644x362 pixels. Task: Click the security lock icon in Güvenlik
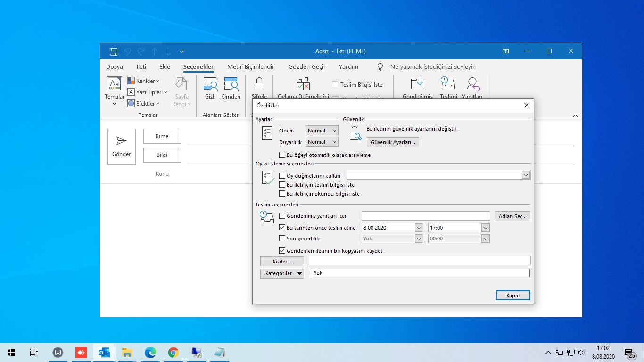[x=355, y=134]
